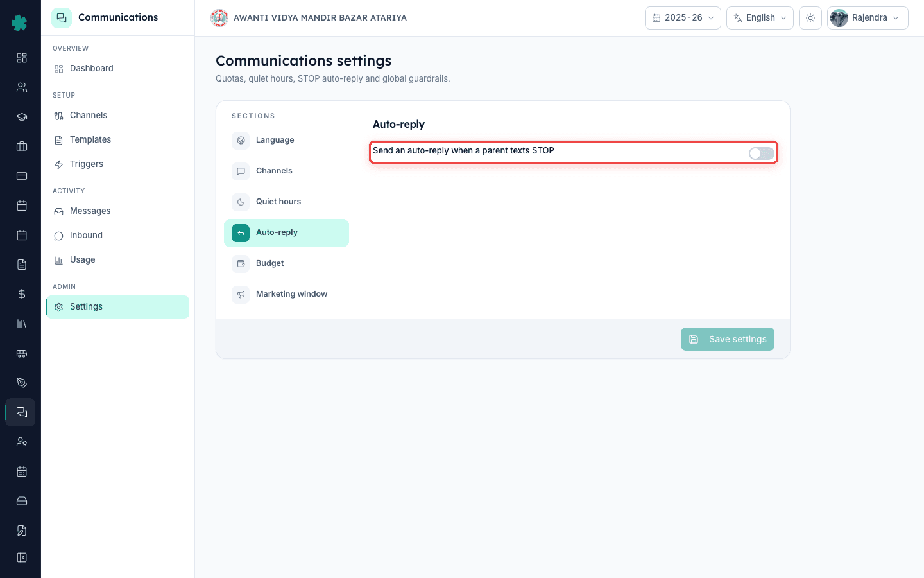The height and width of the screenshot is (578, 924).
Task: Open the two-people users icon in the rail
Action: pyautogui.click(x=22, y=87)
